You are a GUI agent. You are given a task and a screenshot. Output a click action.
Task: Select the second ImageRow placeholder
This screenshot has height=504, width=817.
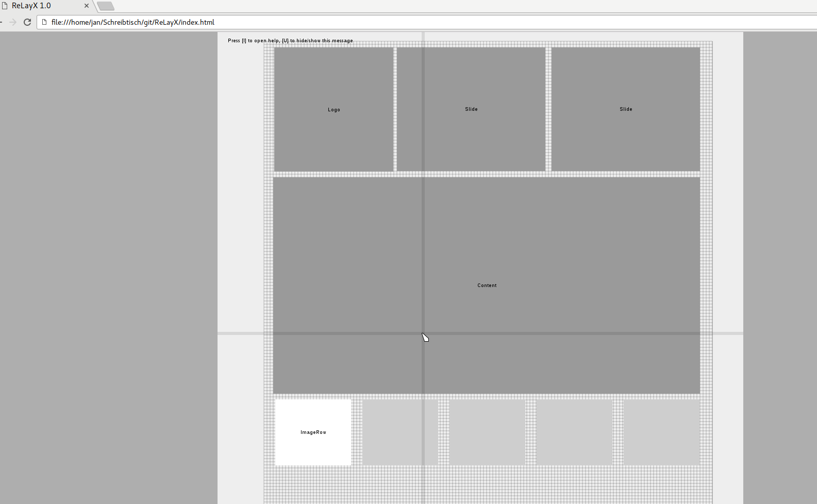[x=400, y=432]
